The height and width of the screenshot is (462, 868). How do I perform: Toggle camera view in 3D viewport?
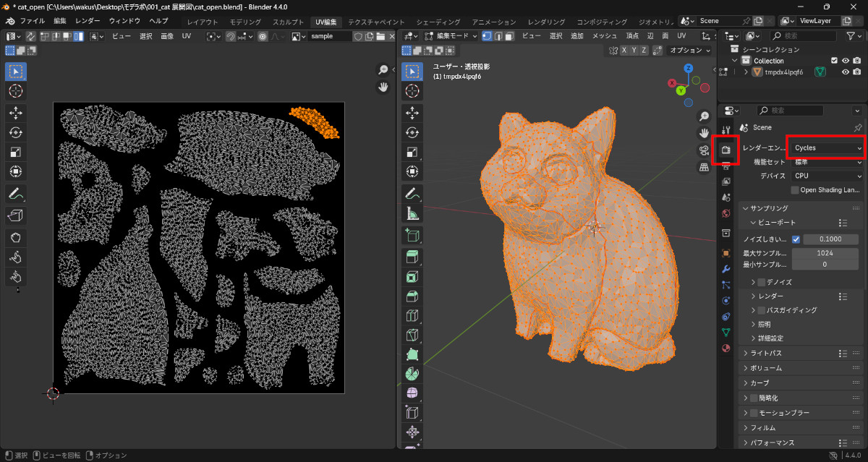(703, 150)
